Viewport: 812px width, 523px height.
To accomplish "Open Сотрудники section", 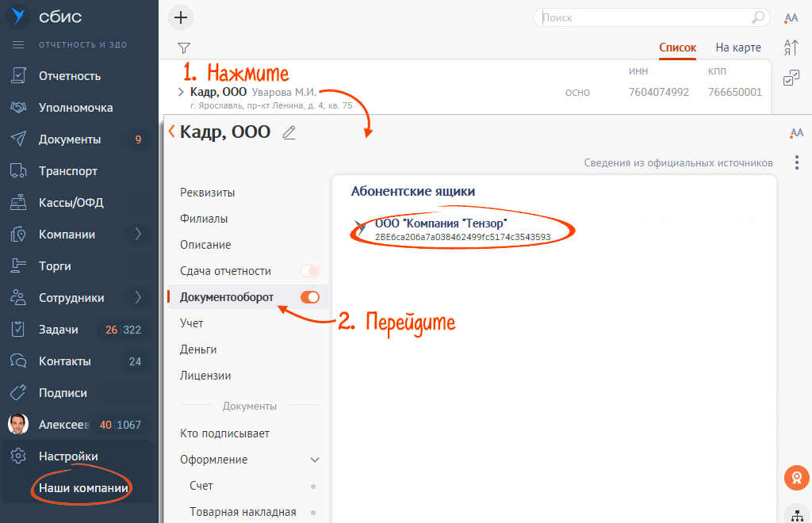I will [x=71, y=298].
